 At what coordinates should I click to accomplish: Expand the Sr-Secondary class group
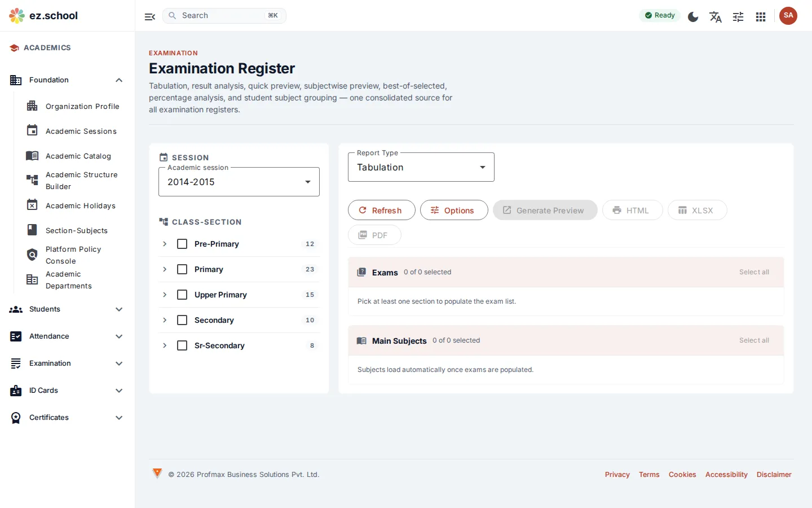pyautogui.click(x=165, y=345)
